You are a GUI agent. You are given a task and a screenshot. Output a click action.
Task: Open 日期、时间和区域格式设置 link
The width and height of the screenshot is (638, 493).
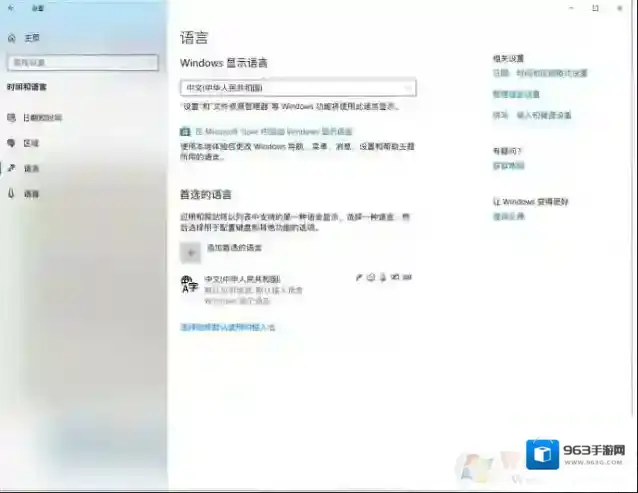click(x=539, y=73)
